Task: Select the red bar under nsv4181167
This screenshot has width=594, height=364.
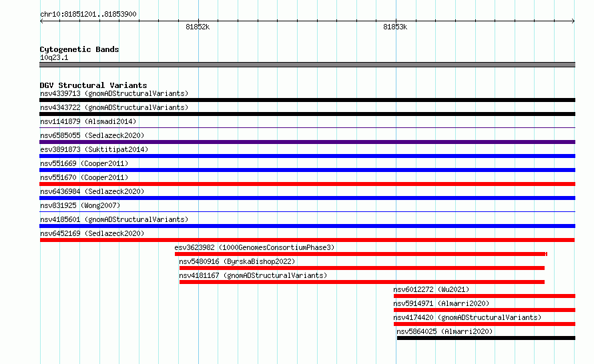Action: (x=362, y=282)
